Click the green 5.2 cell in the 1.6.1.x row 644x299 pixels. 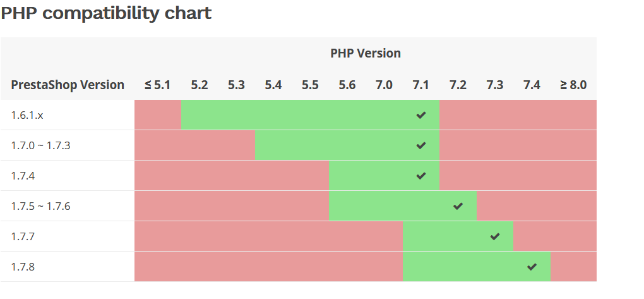point(200,115)
